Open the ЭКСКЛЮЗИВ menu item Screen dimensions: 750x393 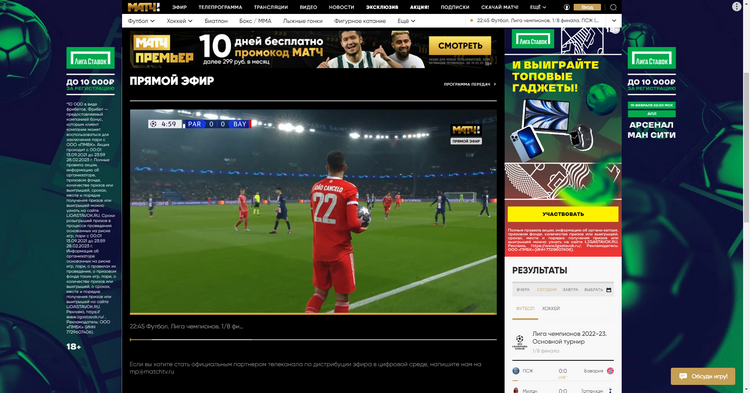click(x=382, y=7)
